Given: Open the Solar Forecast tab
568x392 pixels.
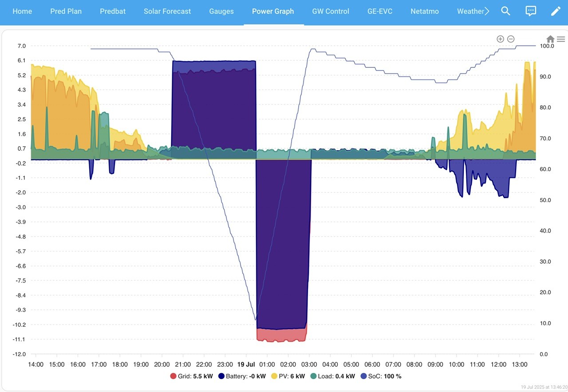Looking at the screenshot, I should click(x=167, y=11).
